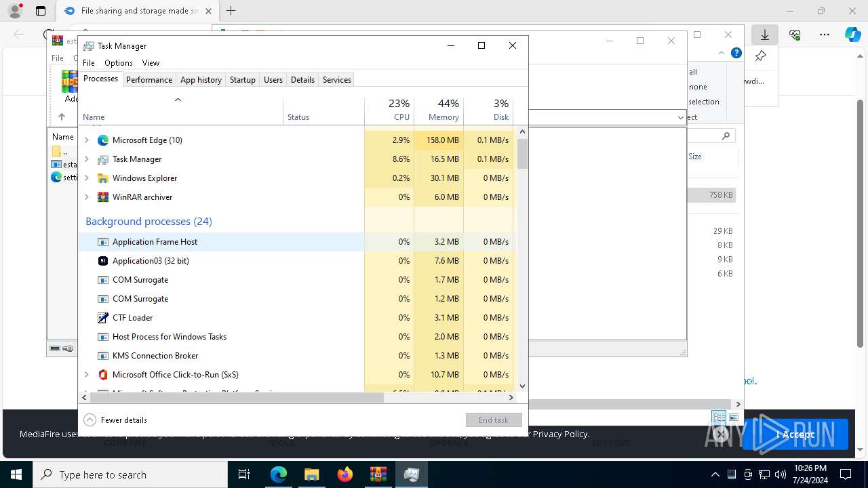Click the CTF Loader process icon
Viewport: 868px width, 488px height.
point(103,318)
